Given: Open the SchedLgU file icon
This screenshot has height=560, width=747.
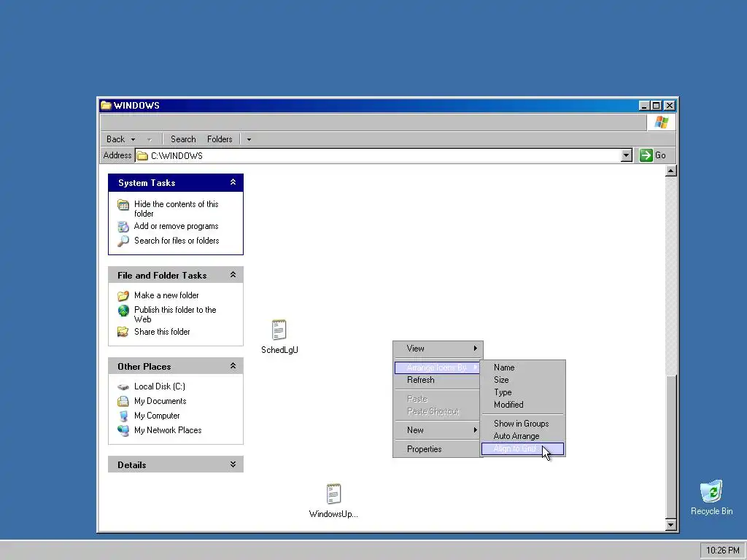Looking at the screenshot, I should coord(279,330).
